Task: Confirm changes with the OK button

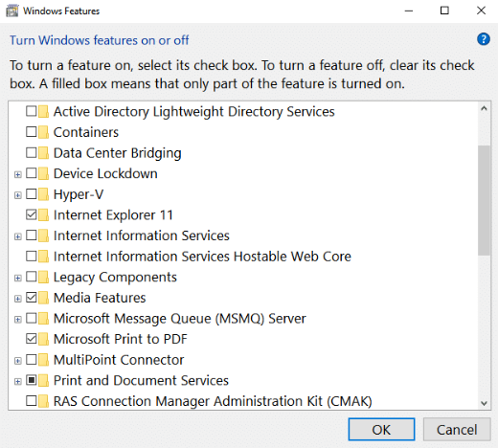Action: click(x=381, y=430)
